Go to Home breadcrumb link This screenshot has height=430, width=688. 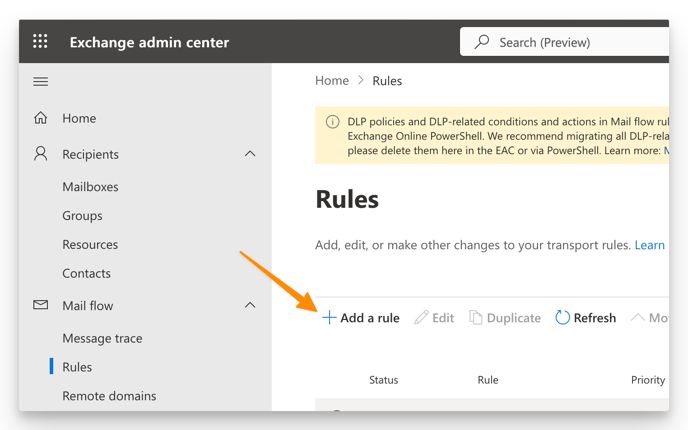(x=332, y=81)
